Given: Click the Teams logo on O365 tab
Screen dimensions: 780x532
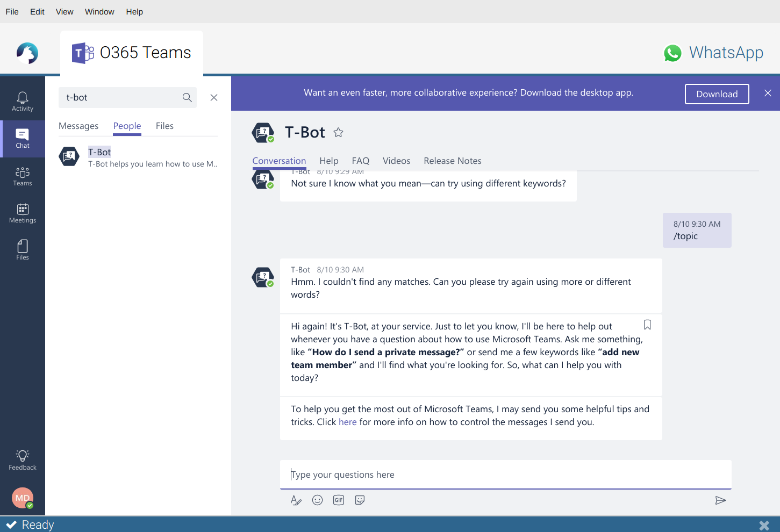Looking at the screenshot, I should 83,53.
